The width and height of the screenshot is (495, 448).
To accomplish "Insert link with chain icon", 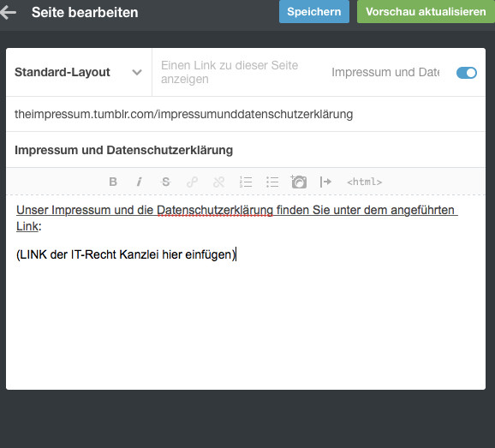I will coord(192,182).
